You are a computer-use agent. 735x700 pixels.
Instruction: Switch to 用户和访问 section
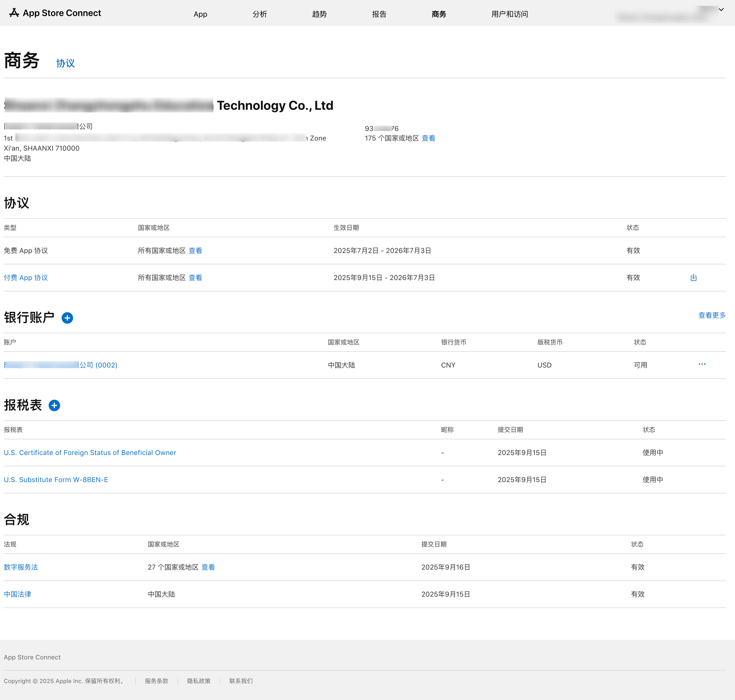point(509,14)
